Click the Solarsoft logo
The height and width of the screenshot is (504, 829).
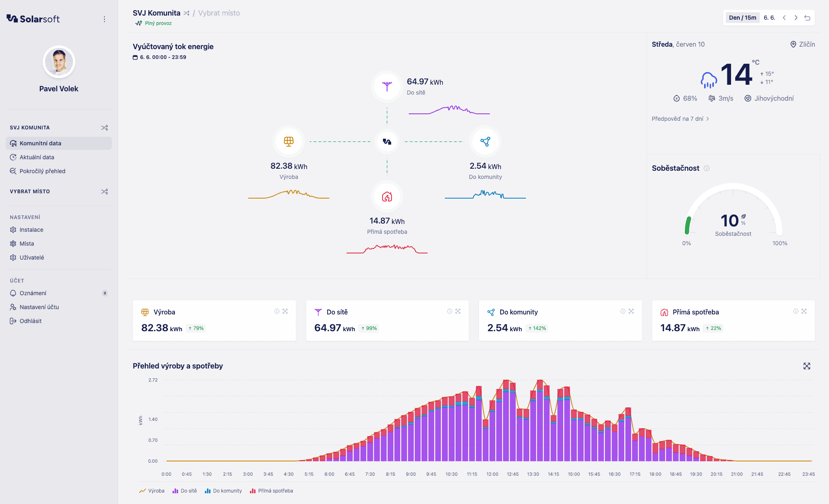coord(33,19)
